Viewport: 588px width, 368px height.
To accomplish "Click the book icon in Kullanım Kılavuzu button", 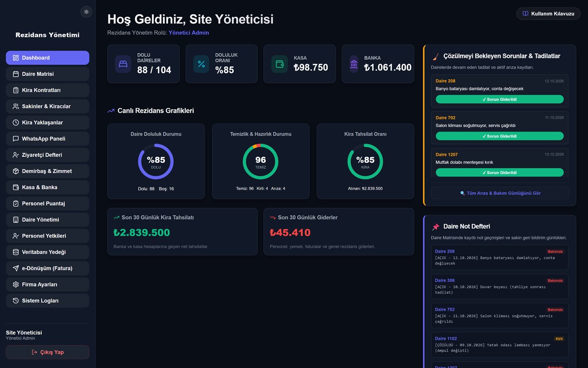I will [x=526, y=14].
